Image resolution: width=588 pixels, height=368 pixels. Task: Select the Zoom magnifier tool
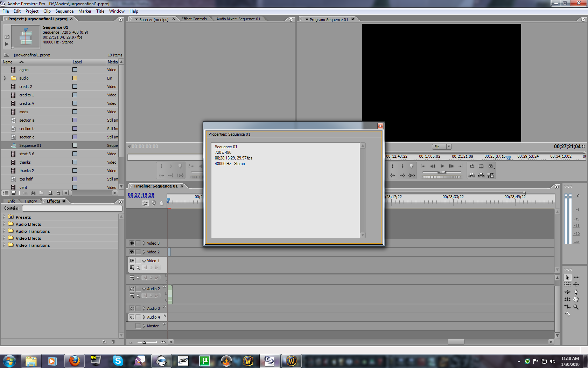point(576,307)
